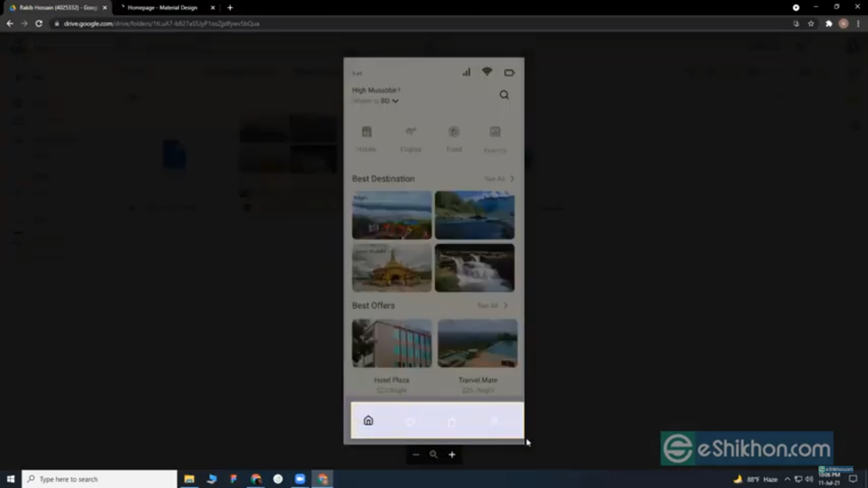
Task: Reload the Google Drive page
Action: click(x=39, y=24)
